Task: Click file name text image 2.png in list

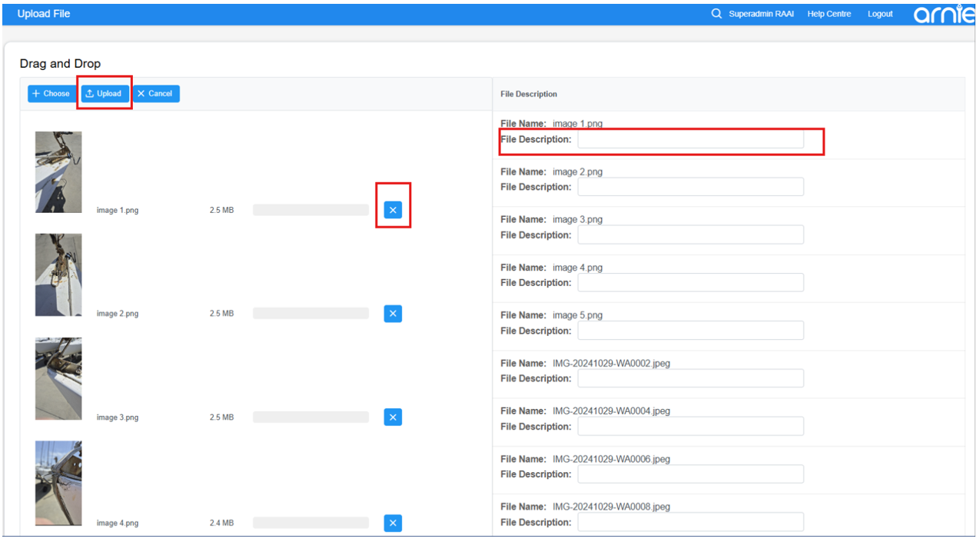Action: tap(118, 314)
